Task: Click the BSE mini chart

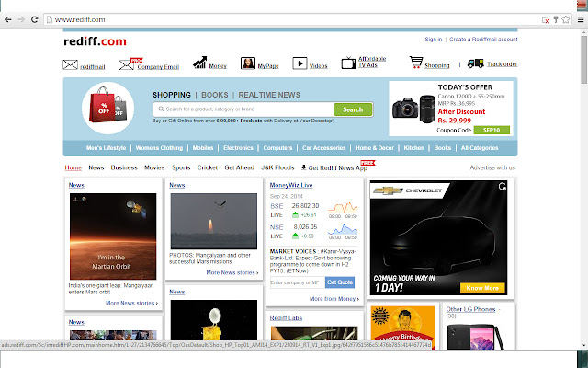Action: pyautogui.click(x=343, y=208)
